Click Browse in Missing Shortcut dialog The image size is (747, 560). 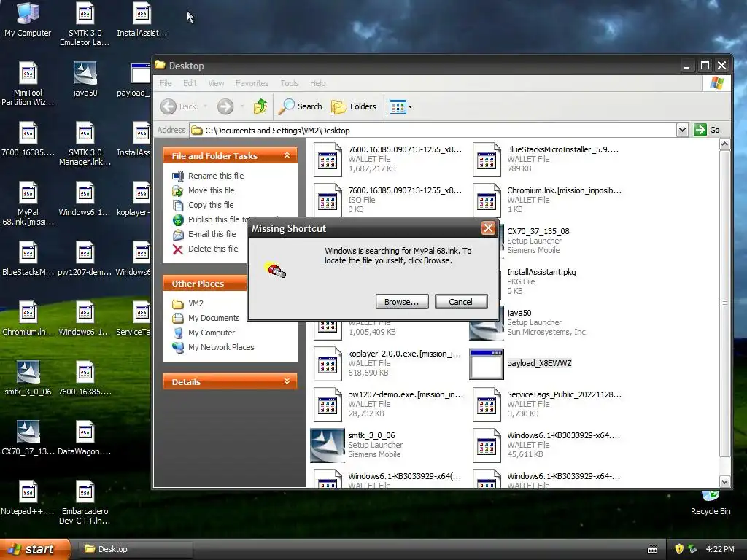coord(402,302)
